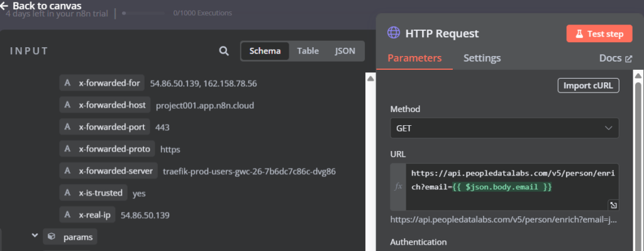Switch input view to JSON
The height and width of the screenshot is (251, 644).
(345, 51)
